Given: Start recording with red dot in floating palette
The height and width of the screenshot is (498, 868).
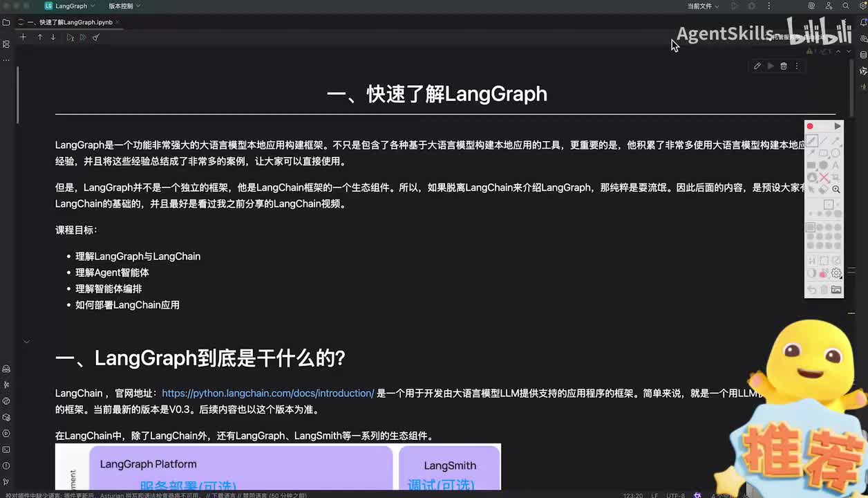Looking at the screenshot, I should point(810,126).
